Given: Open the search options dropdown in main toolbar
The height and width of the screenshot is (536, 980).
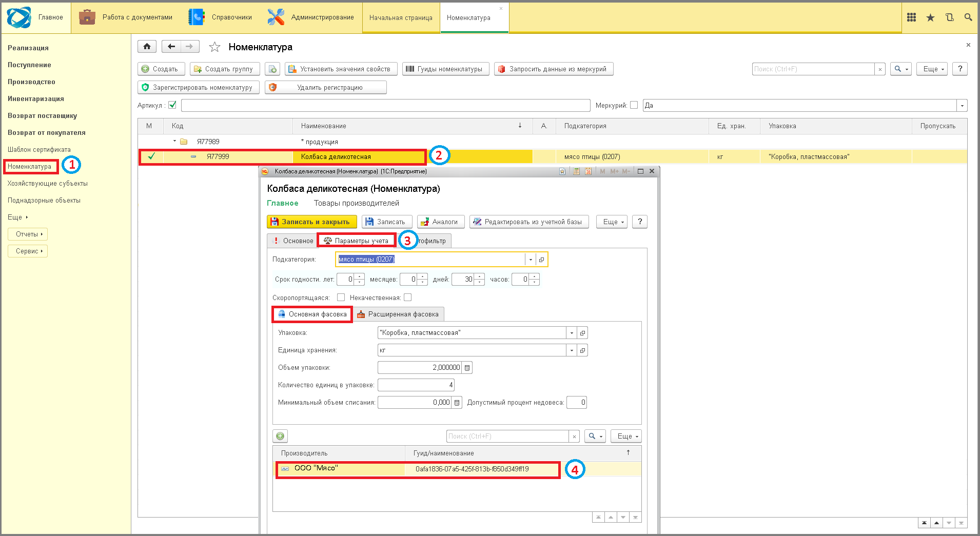Looking at the screenshot, I should 900,69.
